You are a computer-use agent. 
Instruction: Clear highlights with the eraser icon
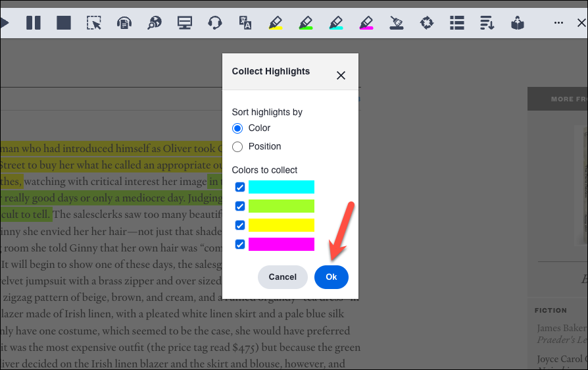point(397,23)
